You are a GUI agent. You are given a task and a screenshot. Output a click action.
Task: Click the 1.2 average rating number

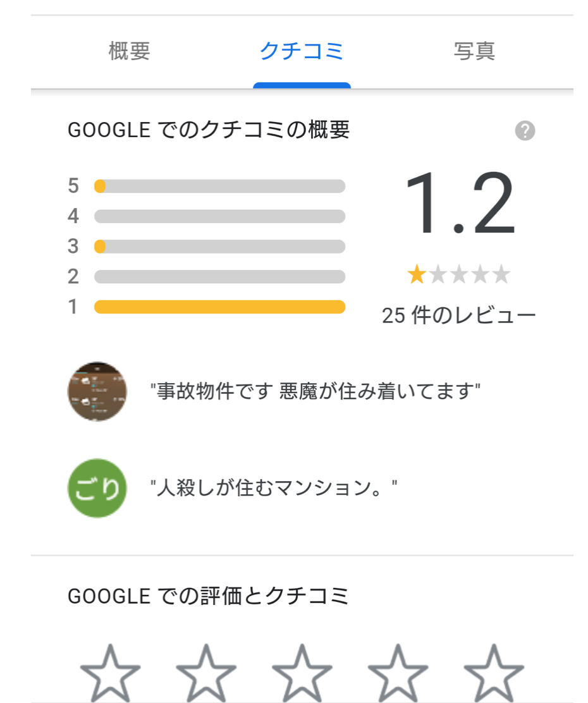click(459, 203)
